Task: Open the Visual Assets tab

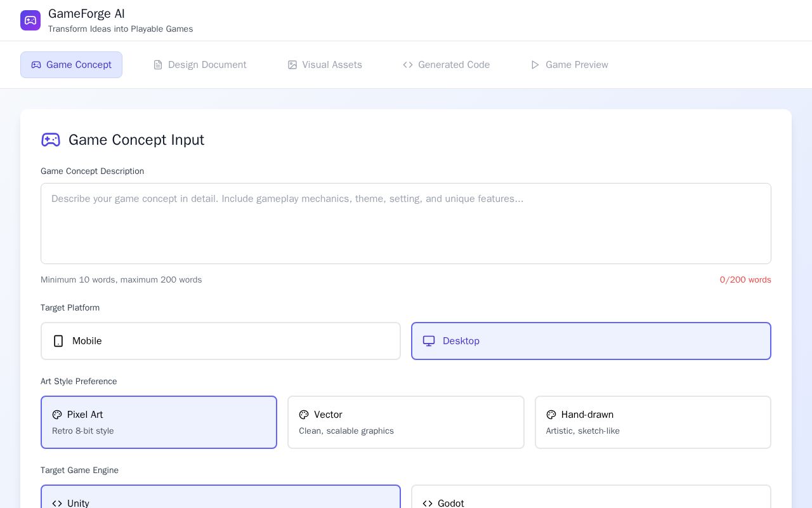Action: tap(325, 65)
